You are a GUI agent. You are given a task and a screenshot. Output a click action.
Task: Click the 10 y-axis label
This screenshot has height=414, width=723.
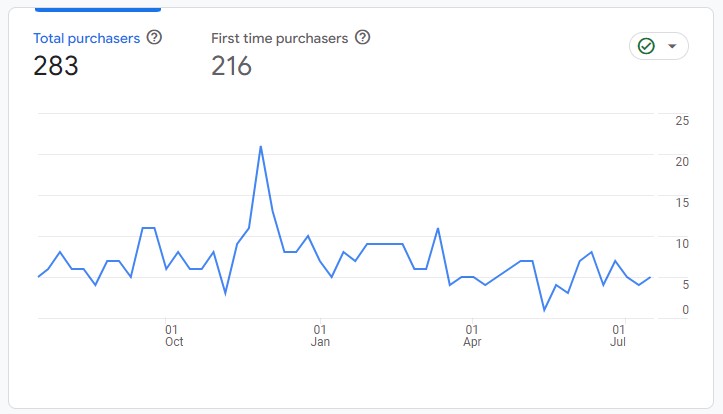[x=682, y=244]
